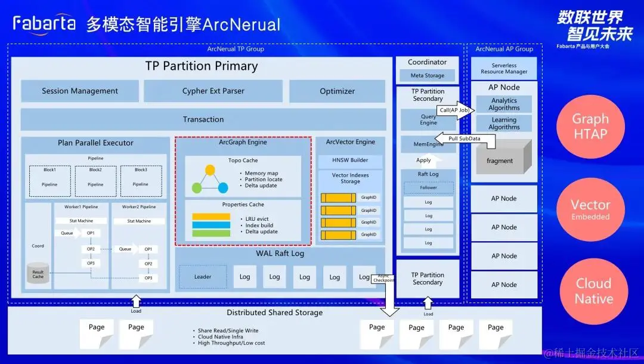The image size is (644, 364).
Task: Click the Coord label
Action: click(38, 246)
